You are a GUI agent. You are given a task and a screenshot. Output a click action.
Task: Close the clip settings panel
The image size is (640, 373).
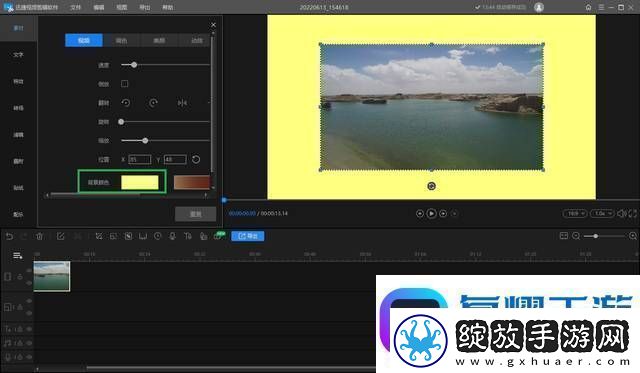pos(213,25)
